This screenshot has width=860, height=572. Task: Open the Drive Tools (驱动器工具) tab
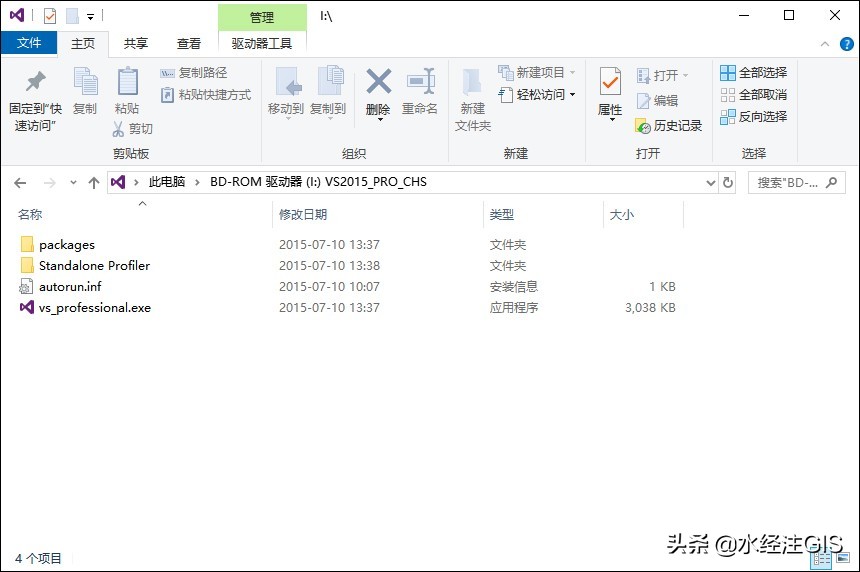(x=262, y=43)
